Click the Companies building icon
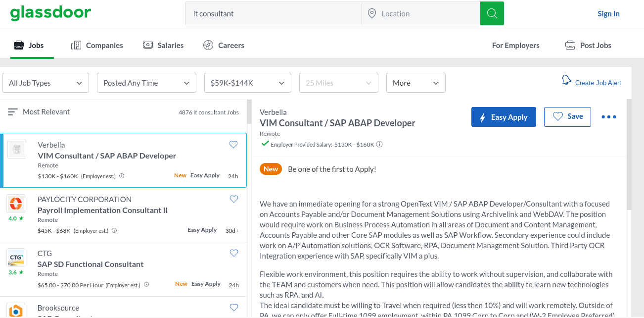This screenshot has width=644, height=318. (76, 46)
